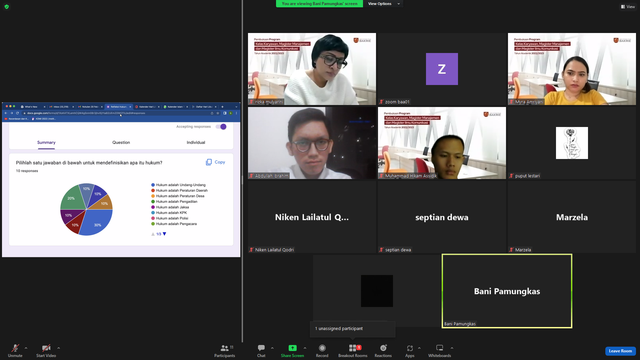This screenshot has height=360, width=640.
Task: Expand arrow next to Apps
Action: coord(419,348)
